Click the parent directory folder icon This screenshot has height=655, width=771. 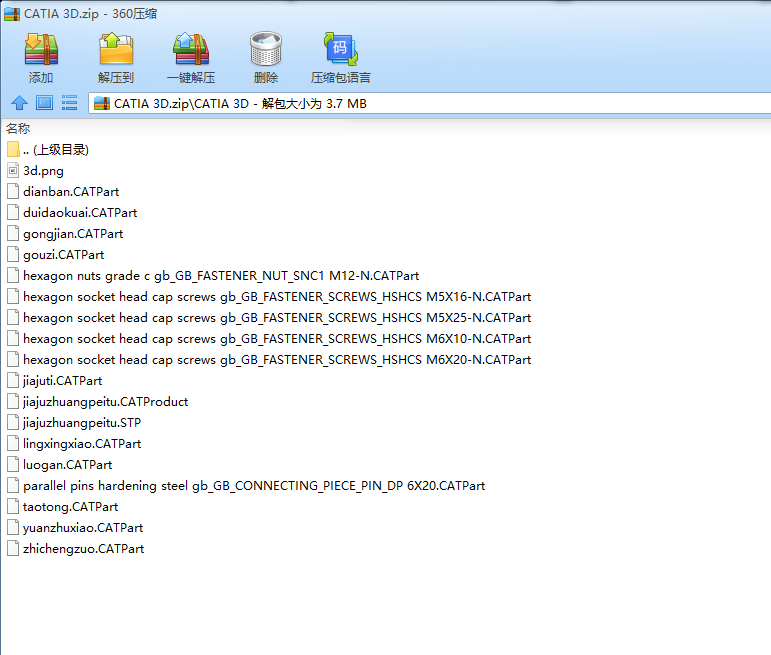13,149
